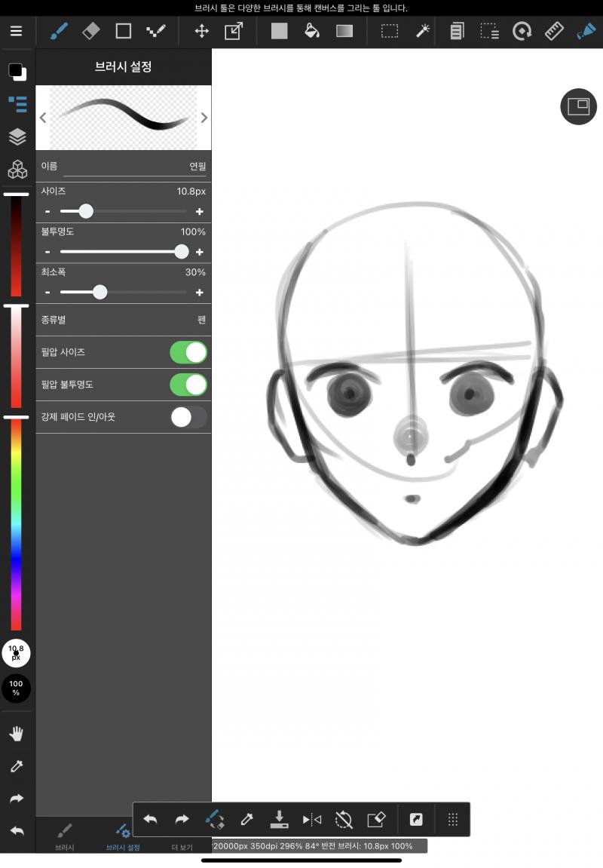Enable 강제 페이드 인/아웃 switch
This screenshot has width=603, height=868.
pyautogui.click(x=188, y=417)
